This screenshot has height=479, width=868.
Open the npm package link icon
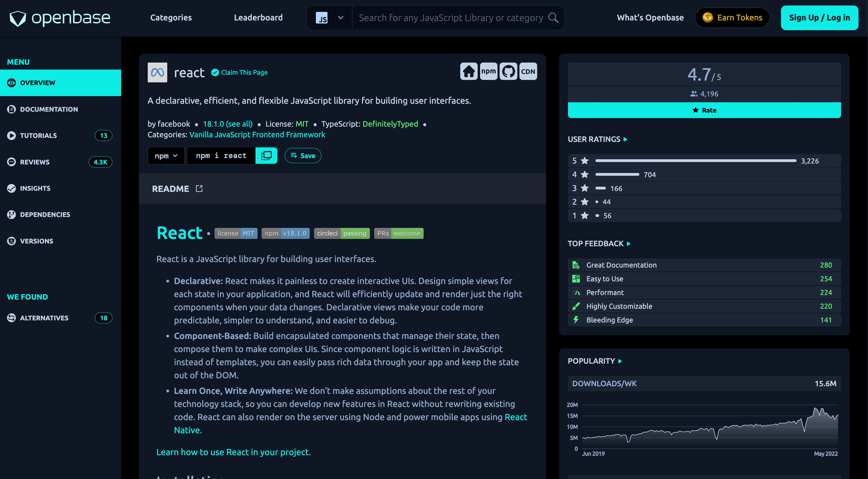[488, 71]
